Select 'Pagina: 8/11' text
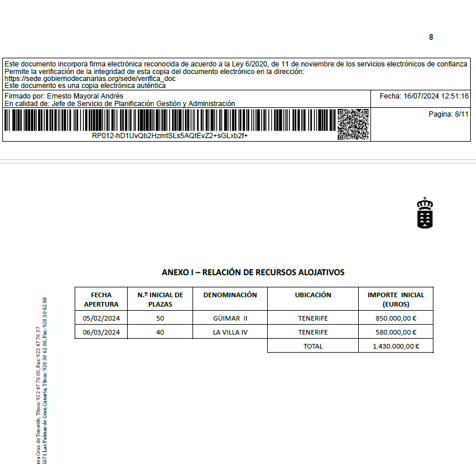 click(x=449, y=114)
